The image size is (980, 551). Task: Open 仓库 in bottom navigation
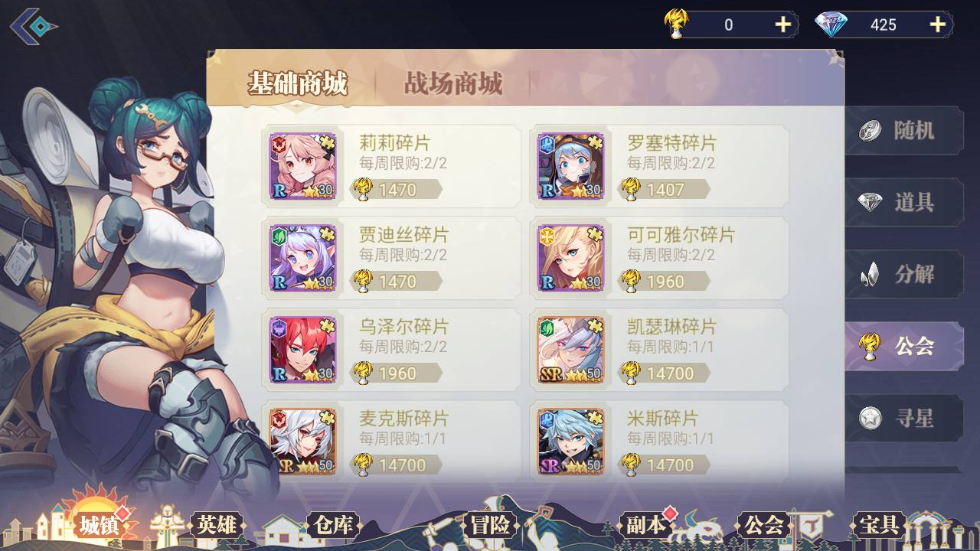click(333, 525)
